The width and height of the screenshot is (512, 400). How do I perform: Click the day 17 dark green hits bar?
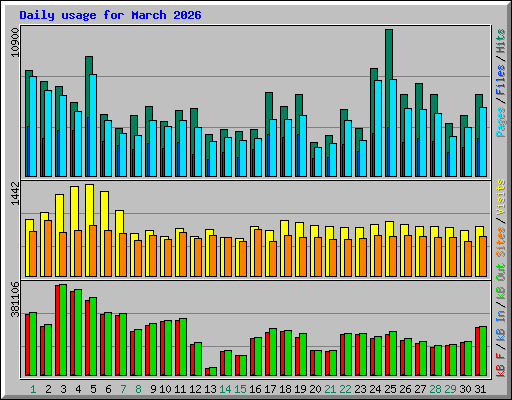pos(269,106)
